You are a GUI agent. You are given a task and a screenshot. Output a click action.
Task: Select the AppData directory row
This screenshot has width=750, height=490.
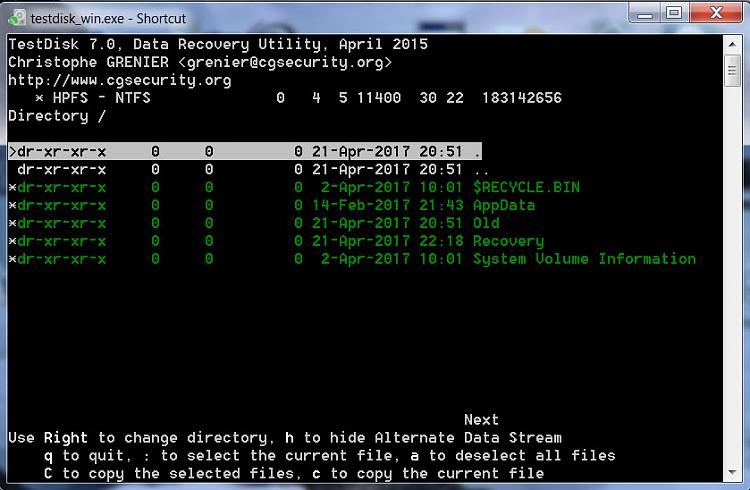272,205
